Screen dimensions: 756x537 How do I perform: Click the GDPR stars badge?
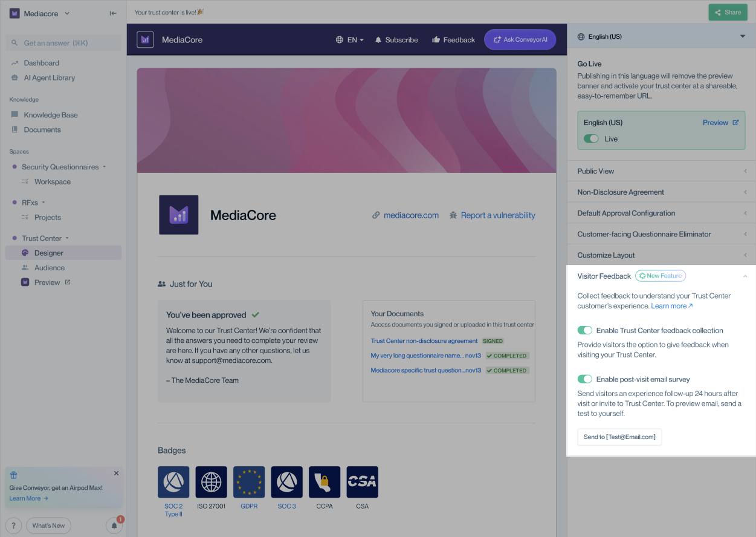[x=249, y=482]
